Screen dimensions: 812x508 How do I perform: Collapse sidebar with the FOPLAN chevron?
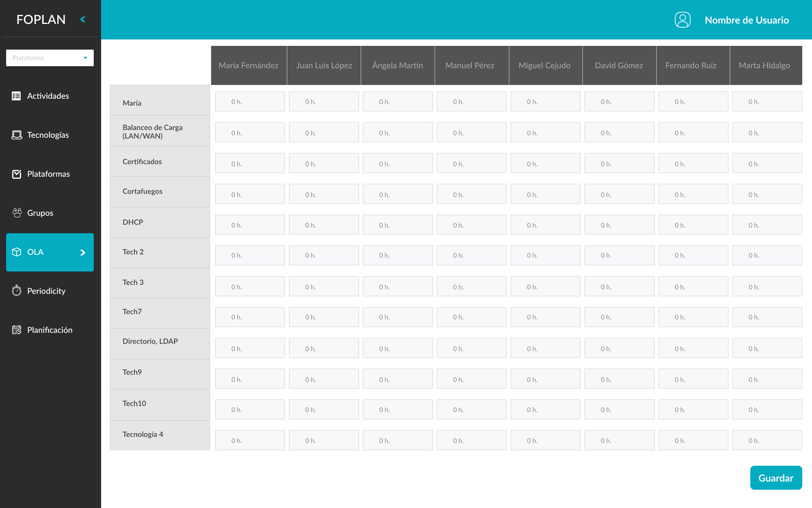(x=83, y=19)
